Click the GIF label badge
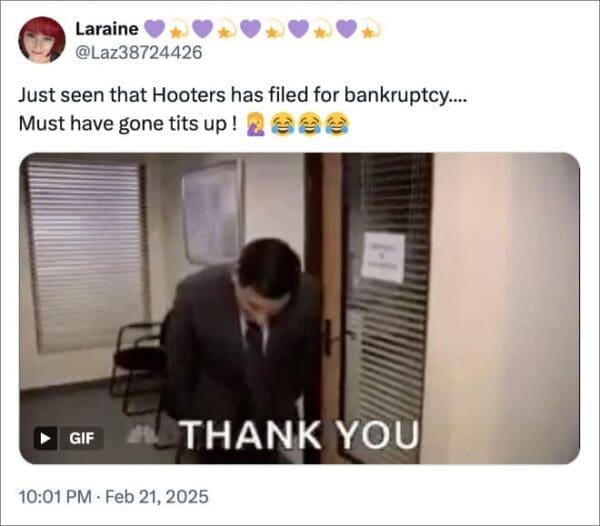 pyautogui.click(x=81, y=438)
